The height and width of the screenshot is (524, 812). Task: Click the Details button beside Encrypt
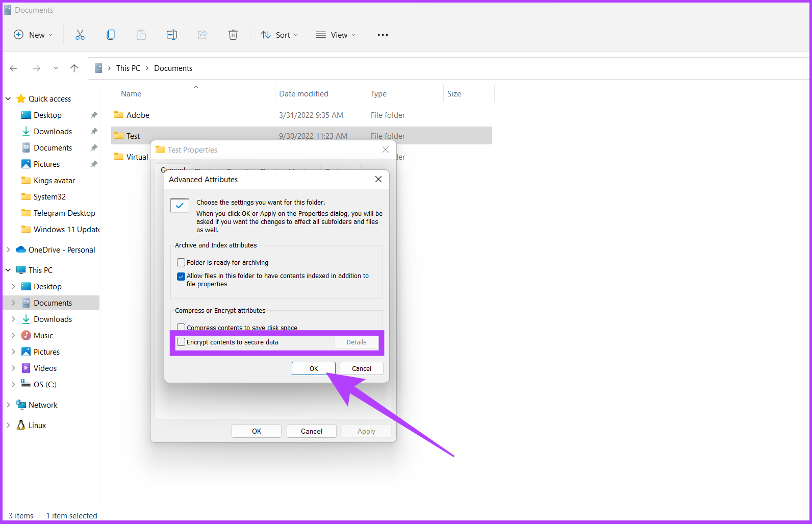click(357, 342)
